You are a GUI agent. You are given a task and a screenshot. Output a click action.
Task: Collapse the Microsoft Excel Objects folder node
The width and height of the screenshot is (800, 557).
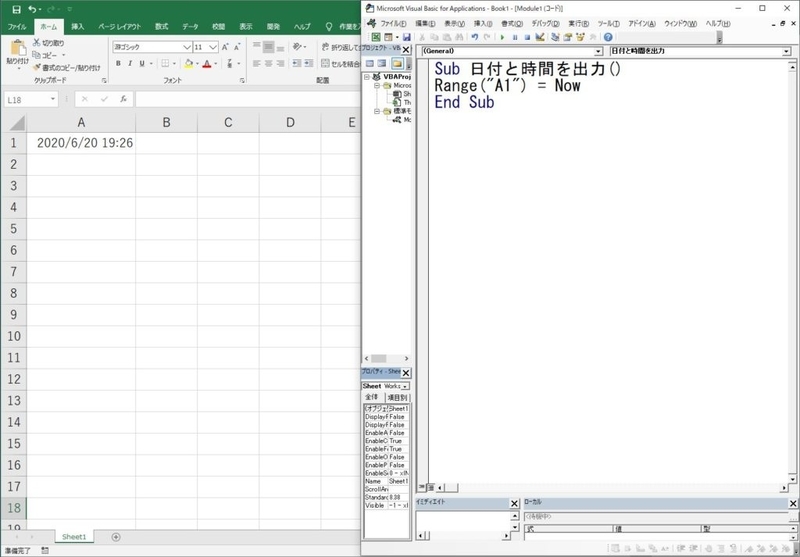point(377,86)
